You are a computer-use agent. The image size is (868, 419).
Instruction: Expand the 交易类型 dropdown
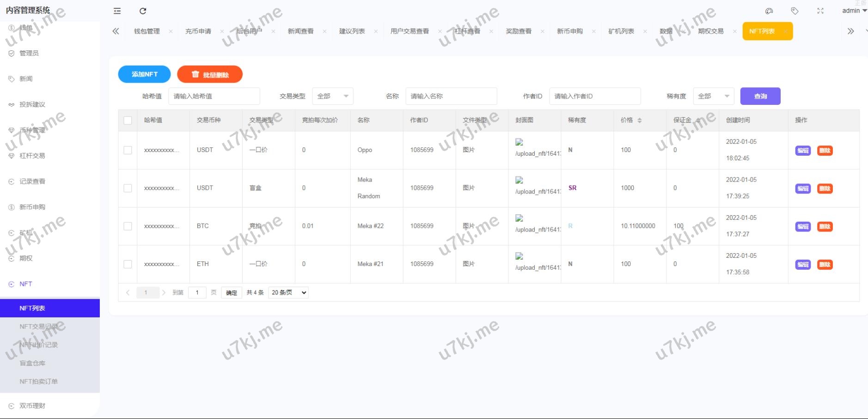[x=333, y=96]
